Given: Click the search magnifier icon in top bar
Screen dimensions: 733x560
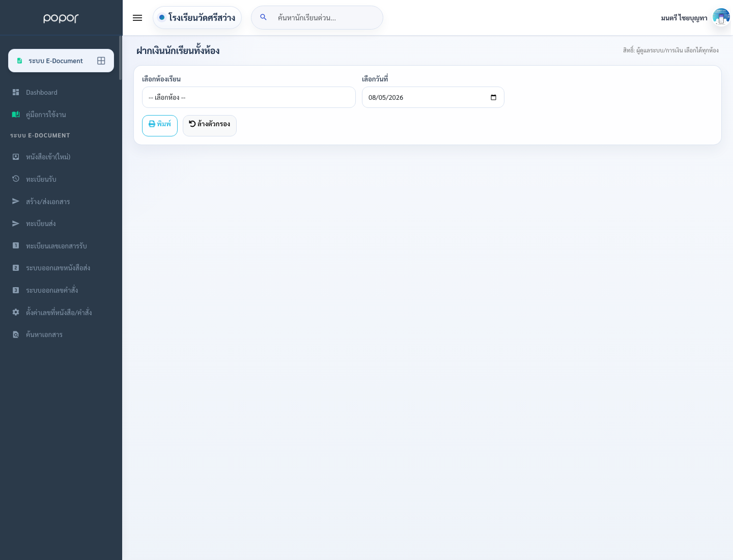Looking at the screenshot, I should (x=263, y=17).
